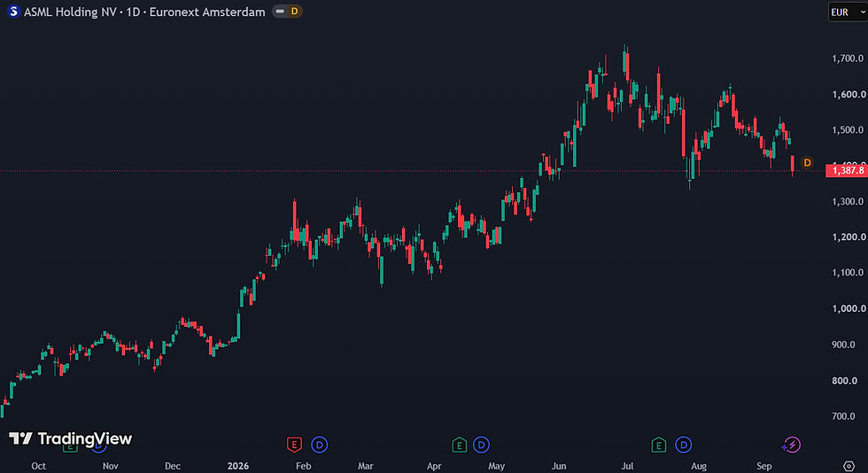868x473 pixels.
Task: Click the blue dividend D marker near Feb
Action: pos(320,444)
